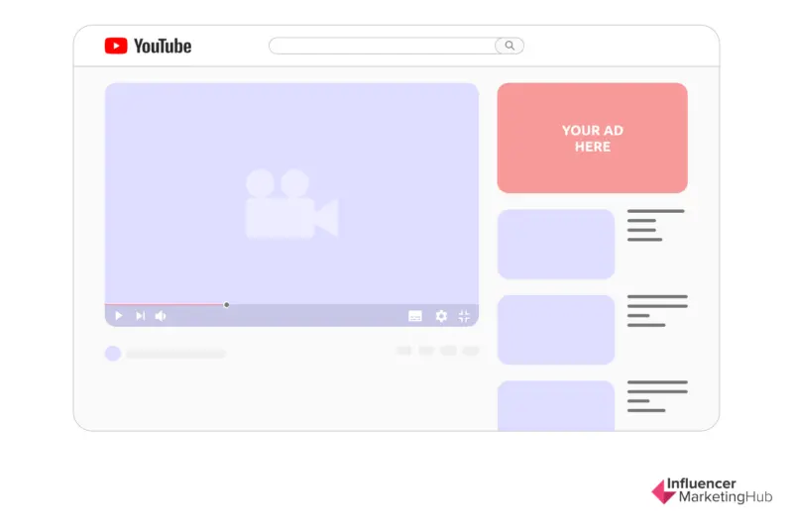Click the channel avatar below video
Screen dimensions: 793x532
coord(113,353)
